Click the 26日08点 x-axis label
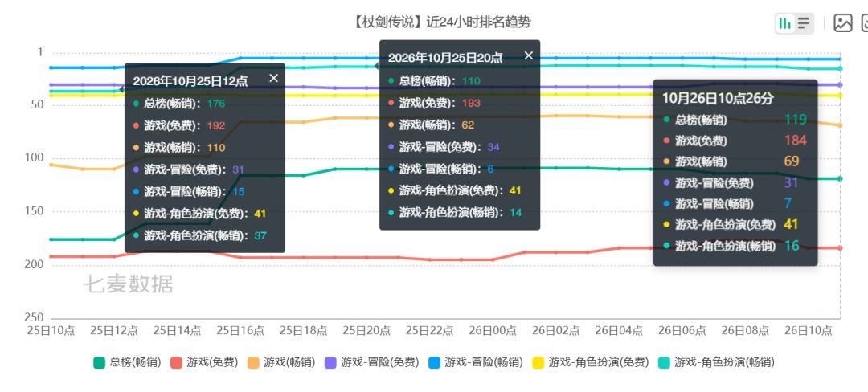The height and width of the screenshot is (392, 868). (x=745, y=330)
